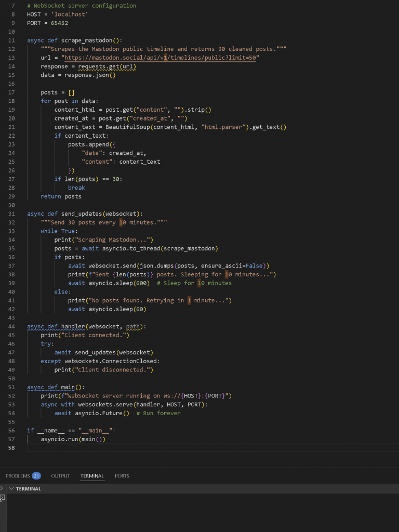The image size is (399, 532).
Task: Click the 'localhost' string on the HOST line
Action: [x=70, y=14]
